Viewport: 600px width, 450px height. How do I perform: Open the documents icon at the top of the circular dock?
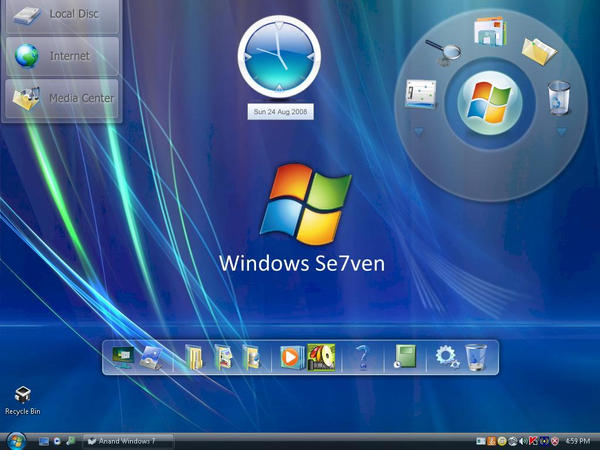pyautogui.click(x=490, y=32)
